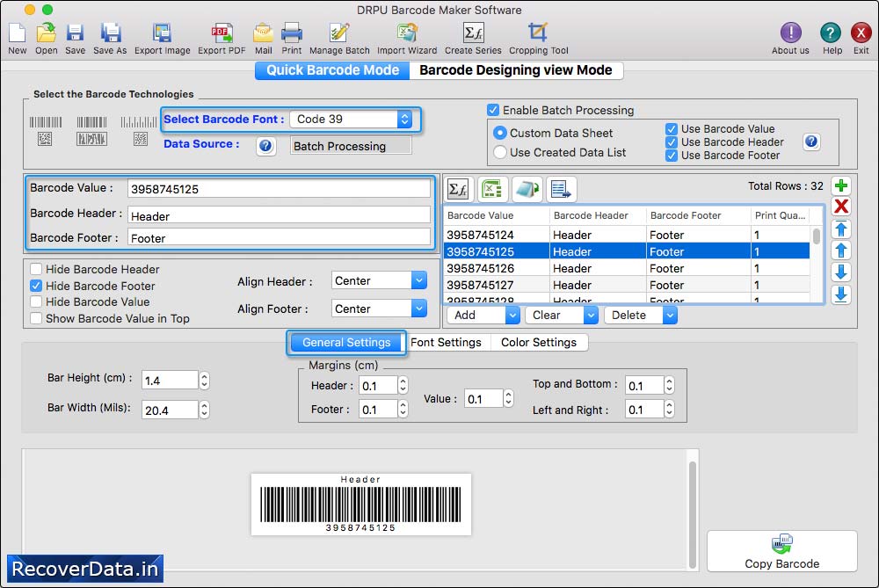Screen dimensions: 879x588
Task: Open Select Barcode Font dropdown
Action: tap(351, 120)
